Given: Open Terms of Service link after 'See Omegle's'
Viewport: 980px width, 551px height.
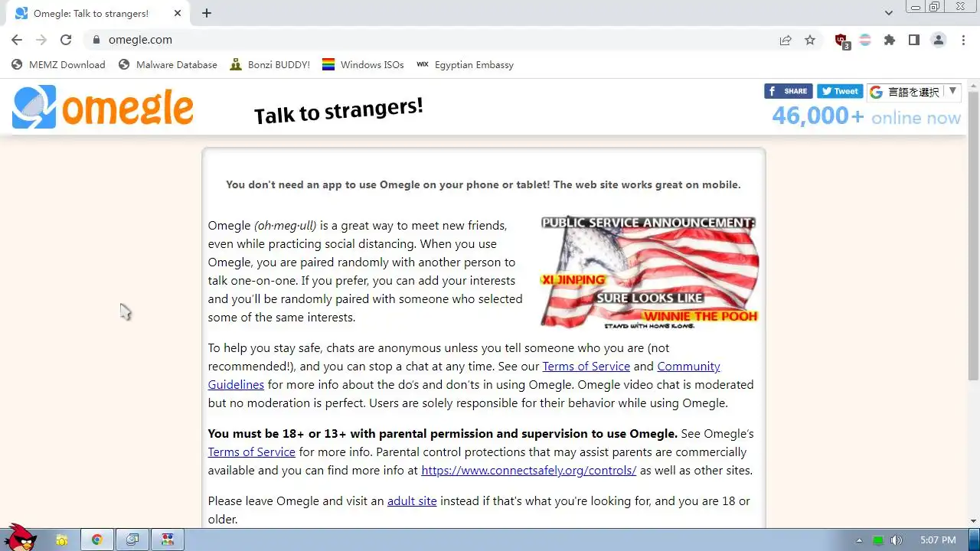Looking at the screenshot, I should 252,452.
